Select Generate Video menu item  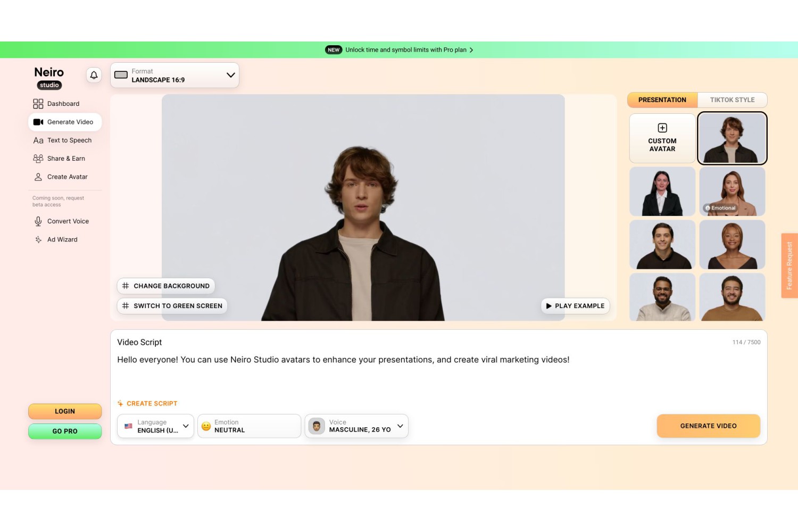(x=65, y=122)
